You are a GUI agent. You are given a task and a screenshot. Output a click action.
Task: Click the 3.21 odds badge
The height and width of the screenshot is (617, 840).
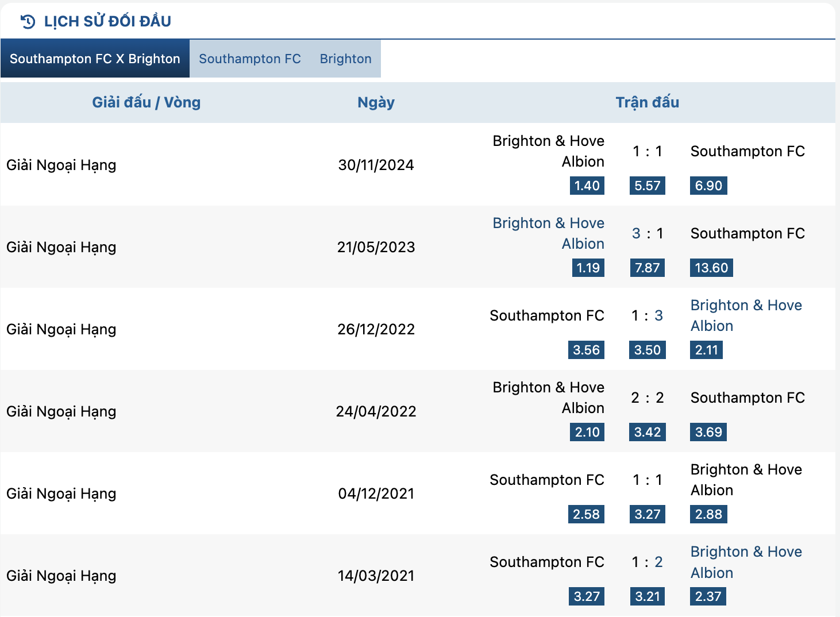648,596
